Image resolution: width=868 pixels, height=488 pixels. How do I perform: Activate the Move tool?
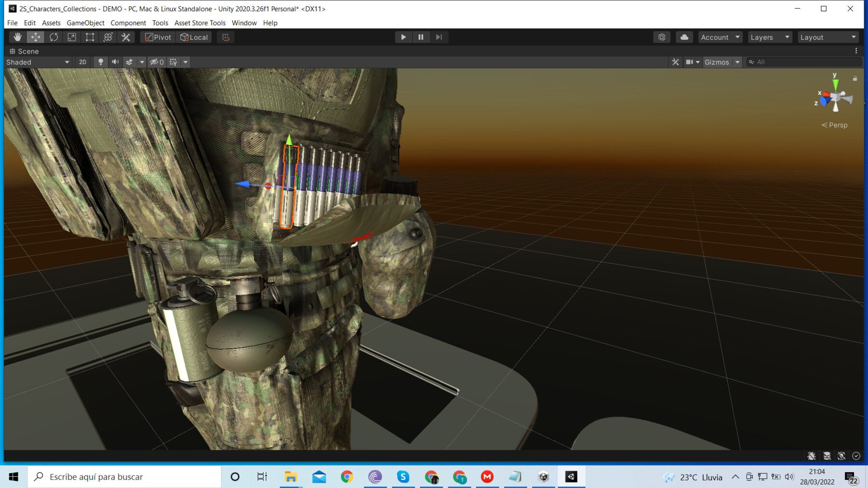pyautogui.click(x=36, y=37)
